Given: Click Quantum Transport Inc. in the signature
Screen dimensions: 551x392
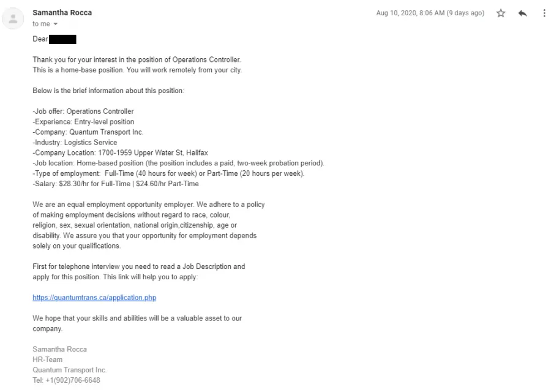Looking at the screenshot, I should pos(70,370).
